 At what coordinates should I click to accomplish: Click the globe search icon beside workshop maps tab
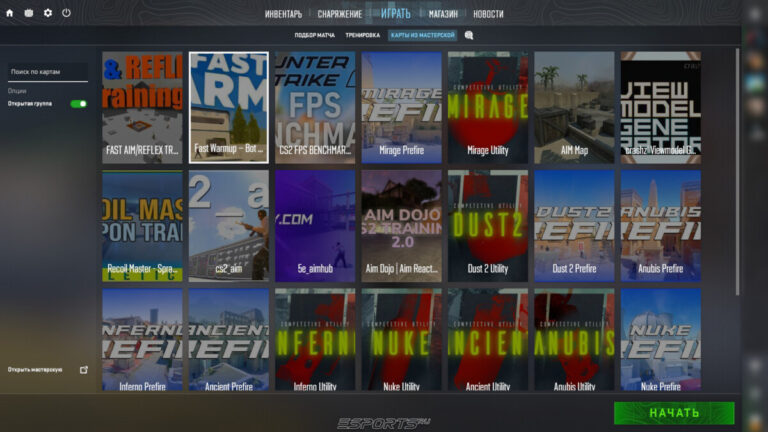pyautogui.click(x=469, y=35)
